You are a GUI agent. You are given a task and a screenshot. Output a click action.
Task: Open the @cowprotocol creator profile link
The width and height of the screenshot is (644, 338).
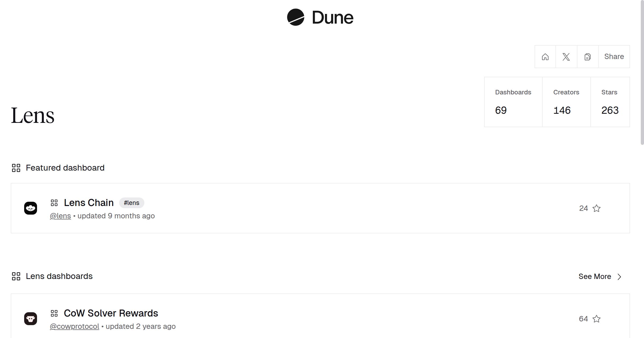pyautogui.click(x=74, y=326)
